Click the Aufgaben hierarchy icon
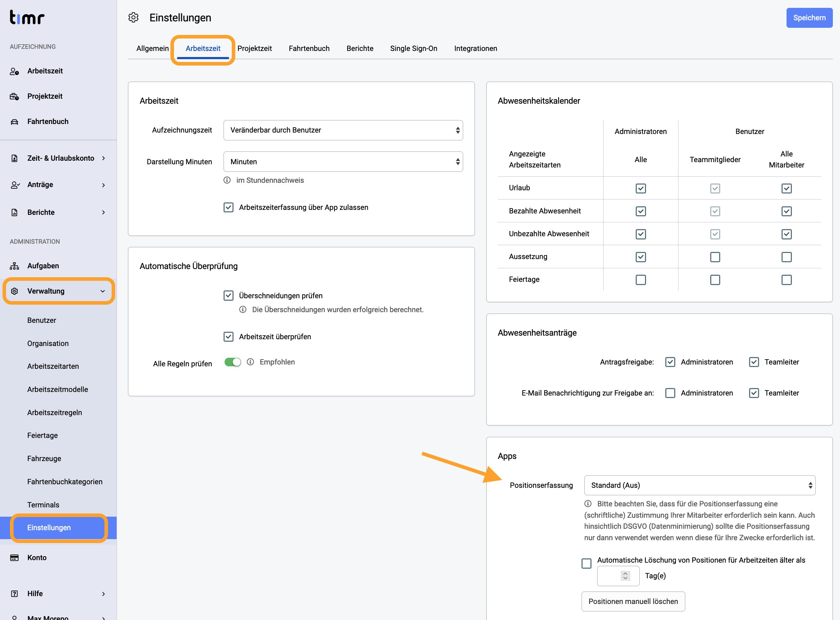 point(14,266)
